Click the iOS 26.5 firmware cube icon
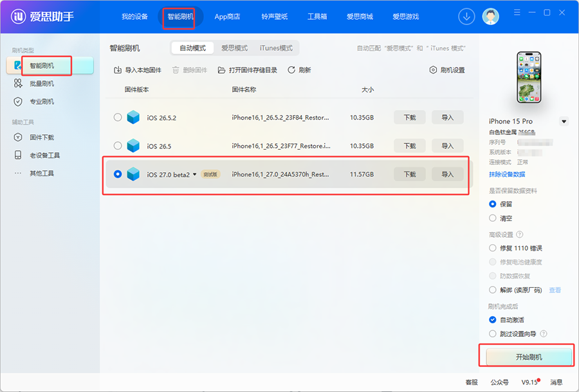 pos(133,146)
